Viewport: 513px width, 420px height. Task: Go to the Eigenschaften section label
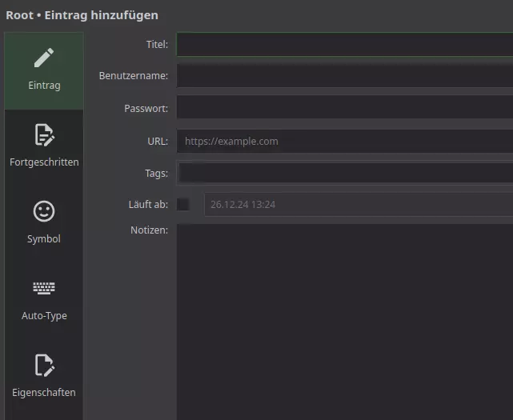(x=44, y=392)
